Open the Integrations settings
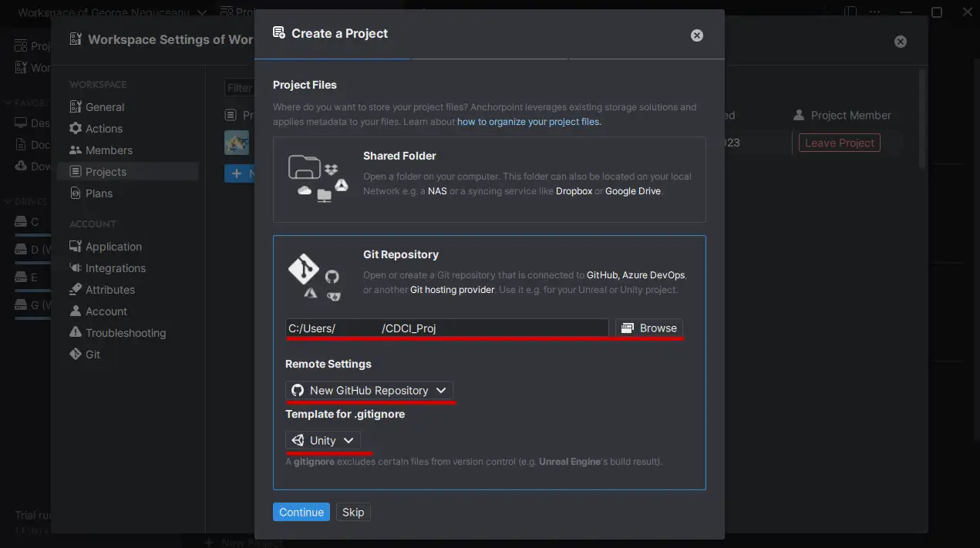The image size is (980, 548). tap(113, 267)
